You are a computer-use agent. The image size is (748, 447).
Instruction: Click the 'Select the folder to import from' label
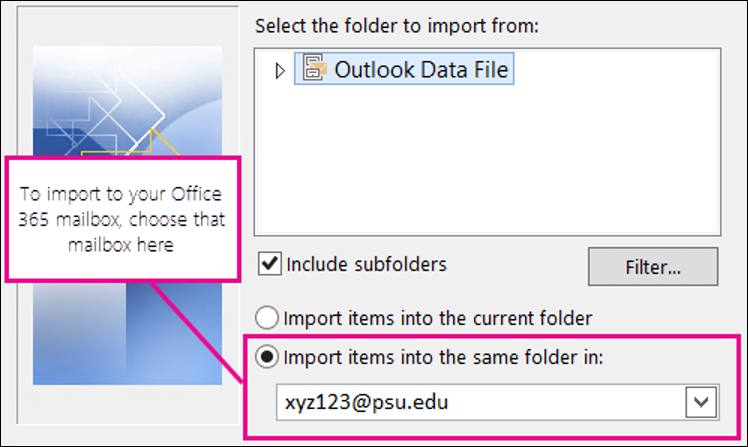pyautogui.click(x=397, y=25)
